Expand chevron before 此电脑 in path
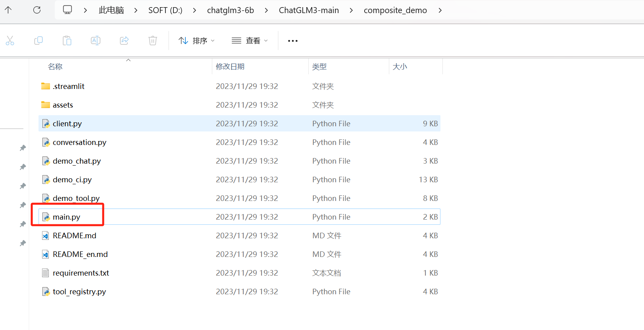 (x=85, y=10)
